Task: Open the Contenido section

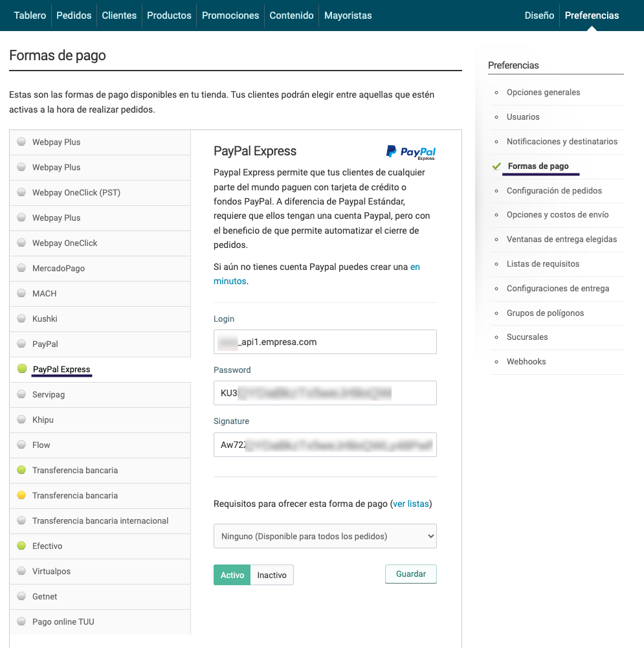Action: (291, 16)
